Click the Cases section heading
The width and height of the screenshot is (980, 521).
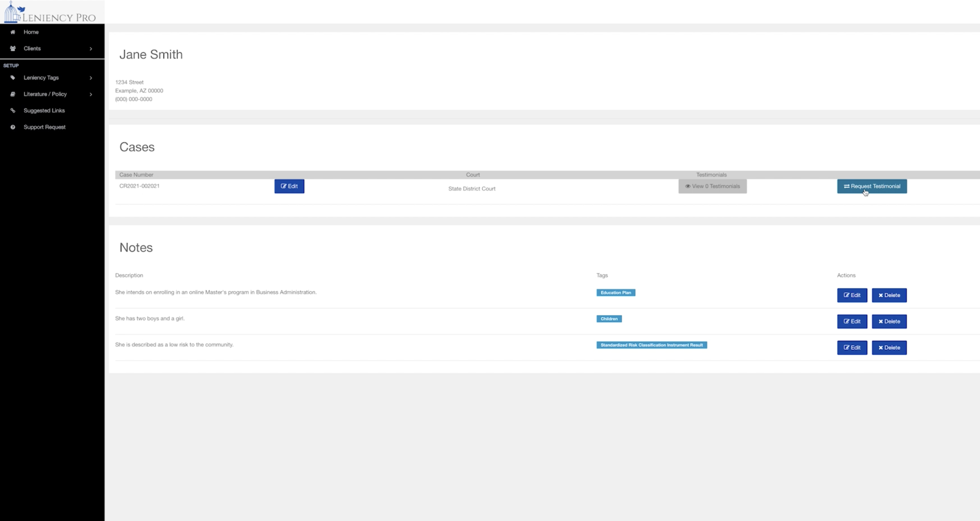point(137,147)
